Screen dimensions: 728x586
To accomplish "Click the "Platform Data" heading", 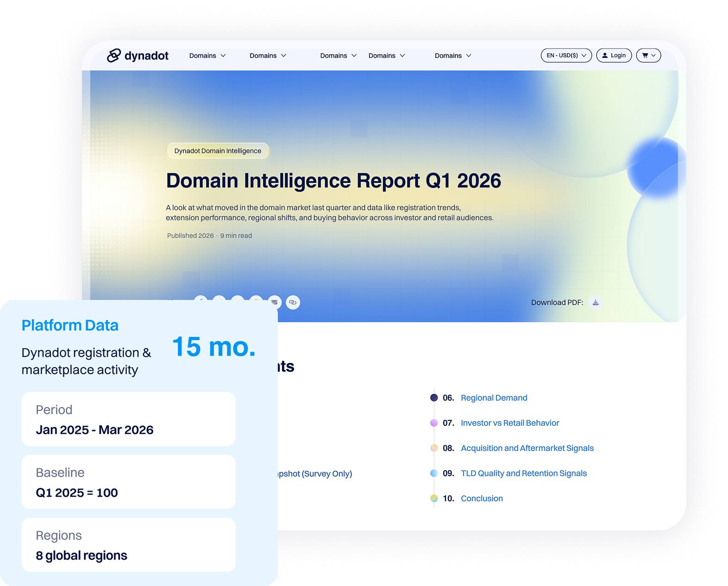I will click(x=70, y=325).
